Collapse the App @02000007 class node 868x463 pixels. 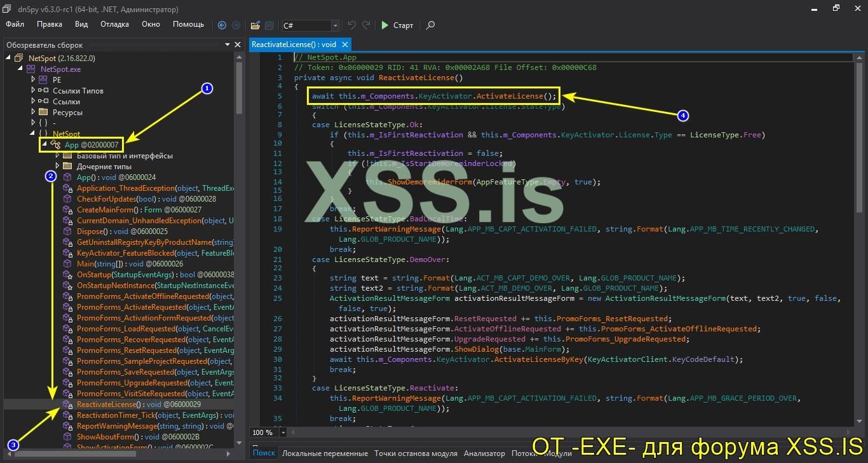tap(45, 145)
